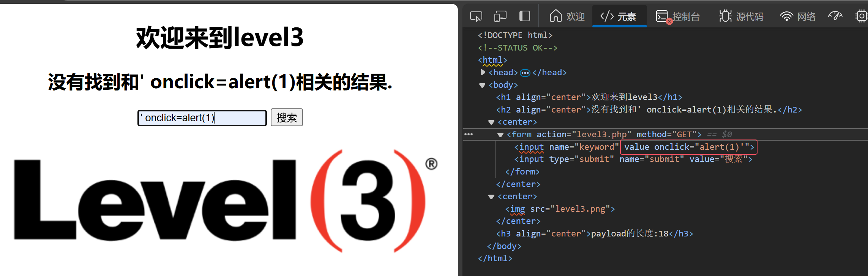Click the ellipsis badge inside the head tag
Viewport: 868px width, 276px height.
tap(525, 73)
